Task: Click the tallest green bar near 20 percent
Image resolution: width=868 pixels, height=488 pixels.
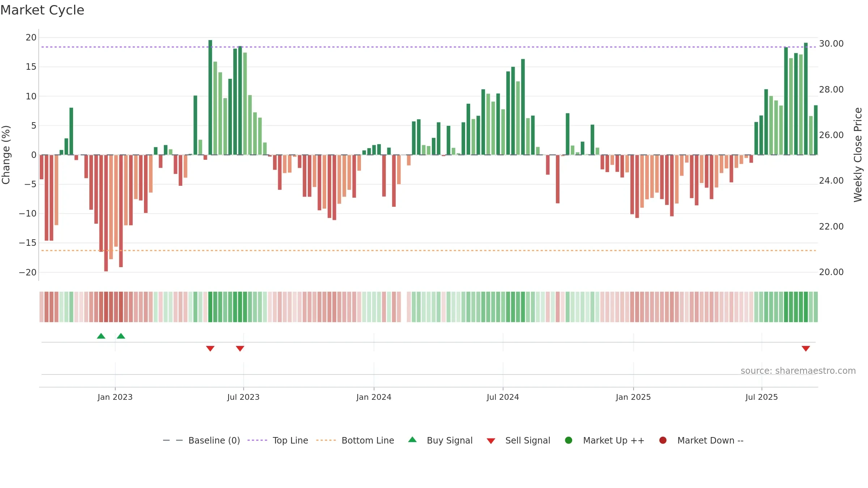Action: [x=210, y=97]
